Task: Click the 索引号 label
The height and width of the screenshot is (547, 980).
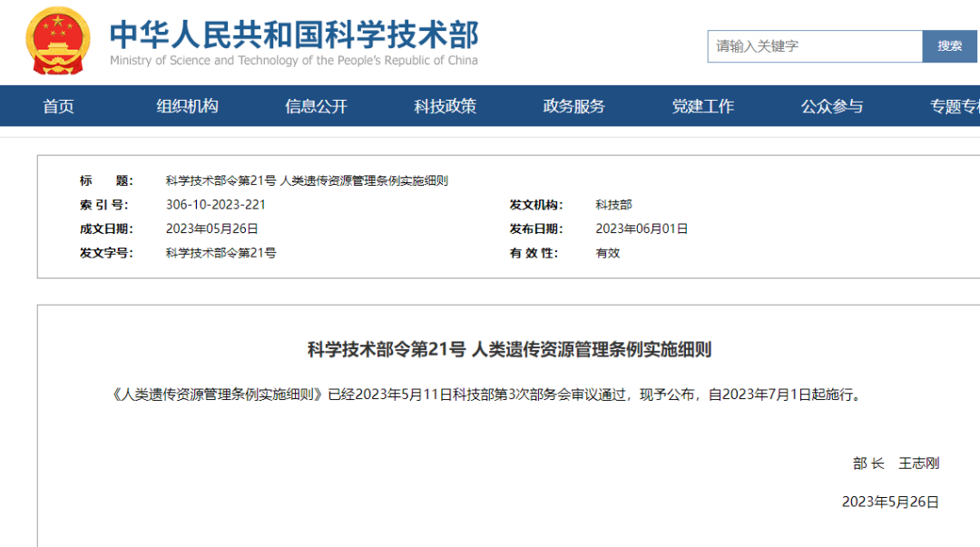Action: tap(103, 204)
